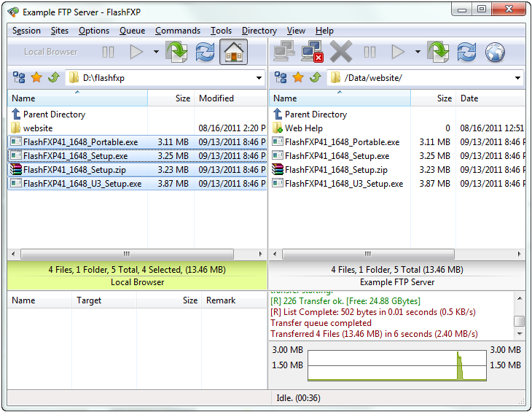Select local FlashFXP41_1648_U3_Setup.exe file
This screenshot has width=532, height=412.
(x=138, y=184)
